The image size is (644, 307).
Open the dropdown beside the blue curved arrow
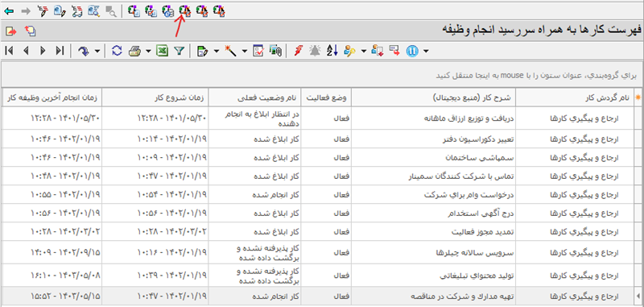click(x=97, y=51)
